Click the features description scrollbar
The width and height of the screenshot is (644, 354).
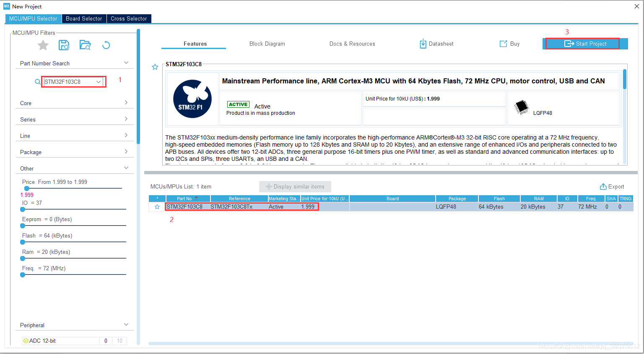coord(625,80)
